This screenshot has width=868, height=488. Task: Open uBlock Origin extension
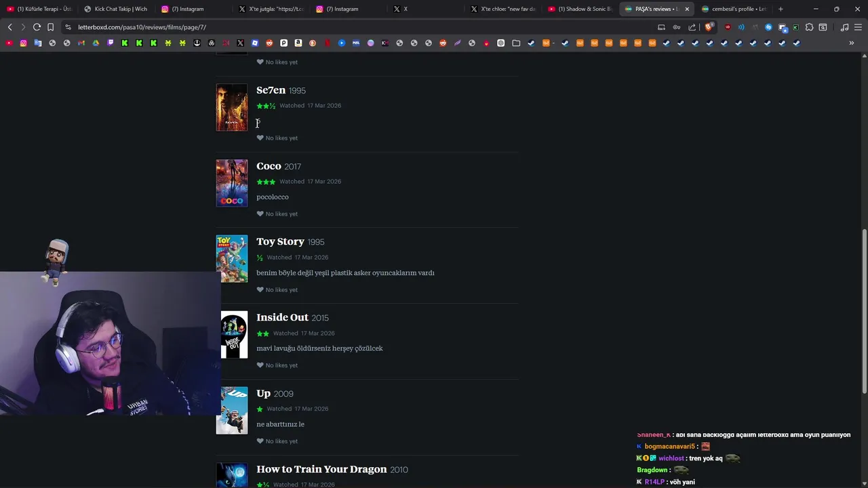(x=728, y=27)
